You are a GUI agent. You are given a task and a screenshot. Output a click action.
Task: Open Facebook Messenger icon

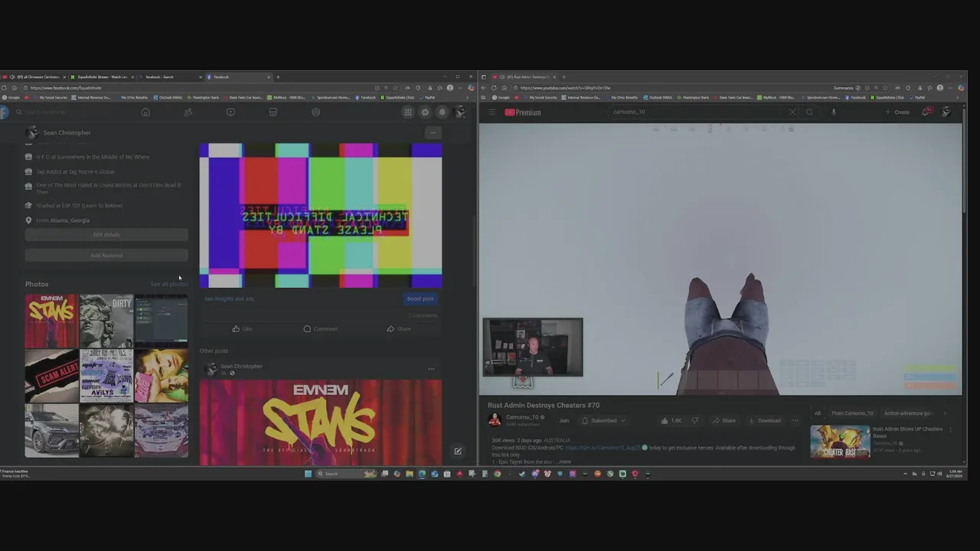click(425, 112)
